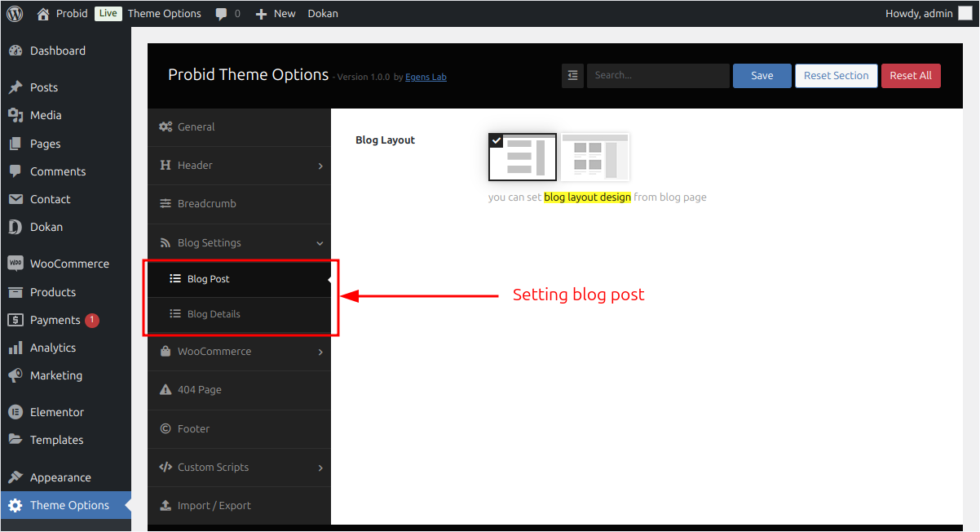The image size is (980, 532).
Task: Click the Reset All button
Action: (x=911, y=75)
